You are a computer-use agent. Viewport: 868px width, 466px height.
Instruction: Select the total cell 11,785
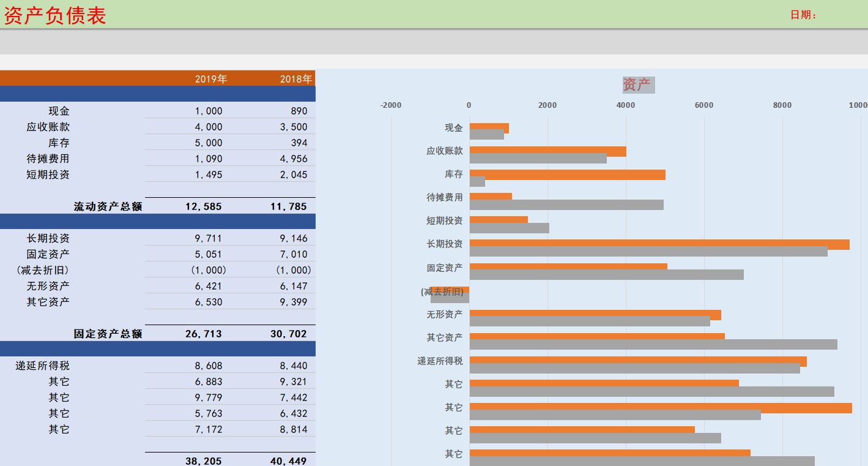[289, 206]
